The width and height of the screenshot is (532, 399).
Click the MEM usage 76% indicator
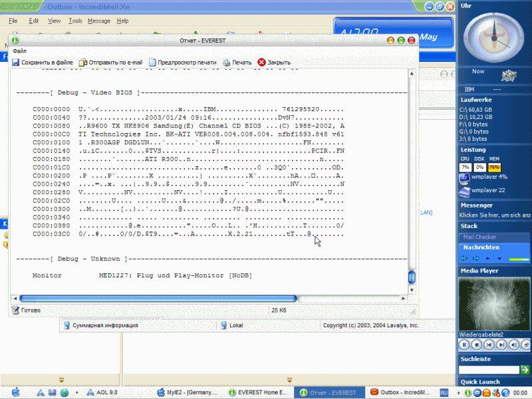494,168
